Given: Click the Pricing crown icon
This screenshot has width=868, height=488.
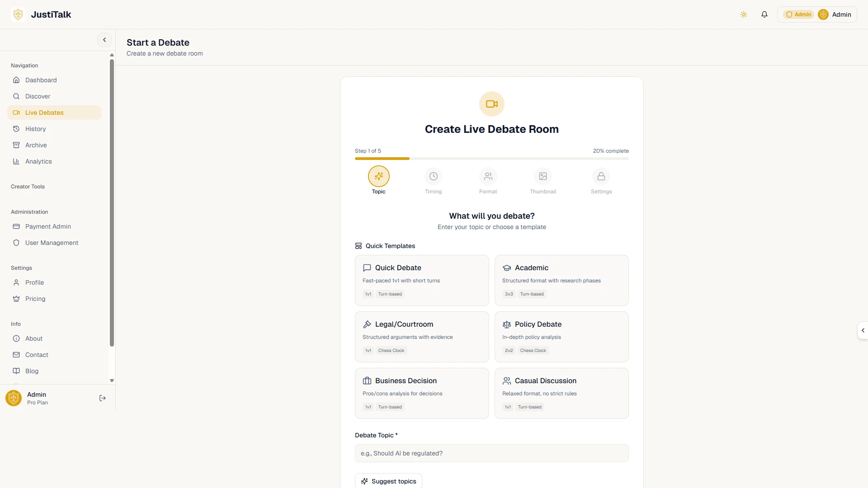Looking at the screenshot, I should pyautogui.click(x=16, y=299).
